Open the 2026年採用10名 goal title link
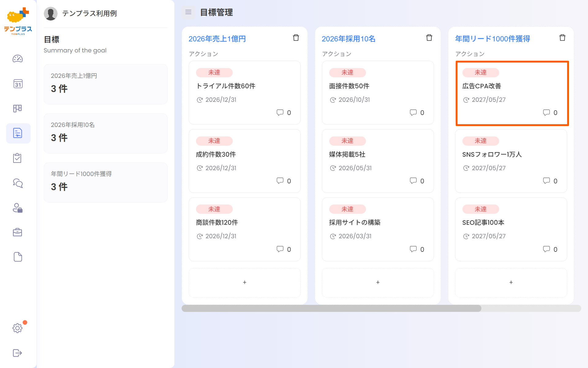This screenshot has height=368, width=588. pos(349,39)
